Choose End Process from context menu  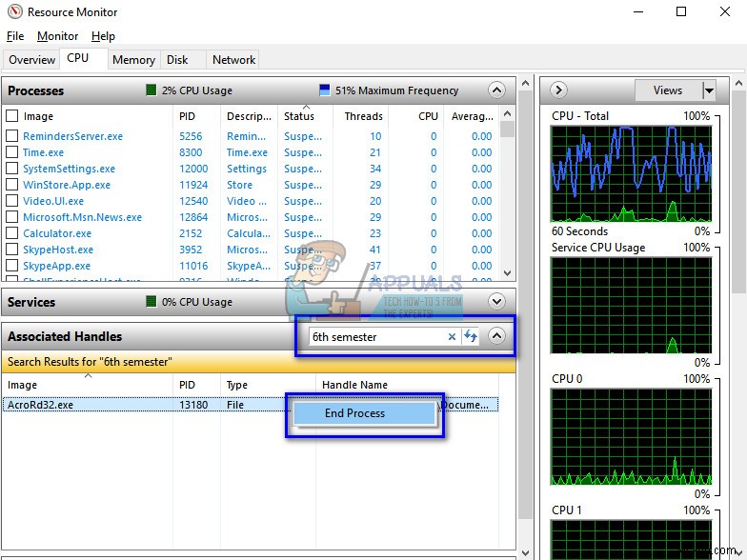coord(354,413)
